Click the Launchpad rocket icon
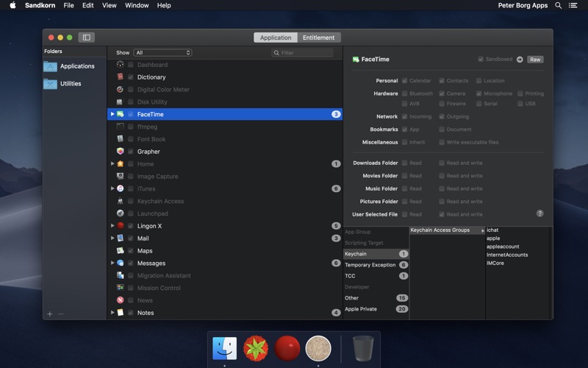Viewport: 588px width, 368px height. (x=120, y=213)
